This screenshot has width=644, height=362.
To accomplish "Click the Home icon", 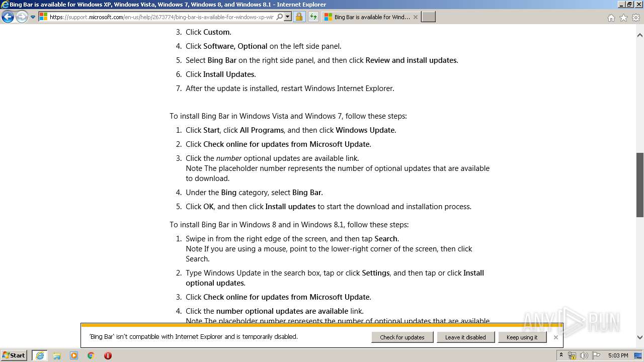I will [611, 18].
